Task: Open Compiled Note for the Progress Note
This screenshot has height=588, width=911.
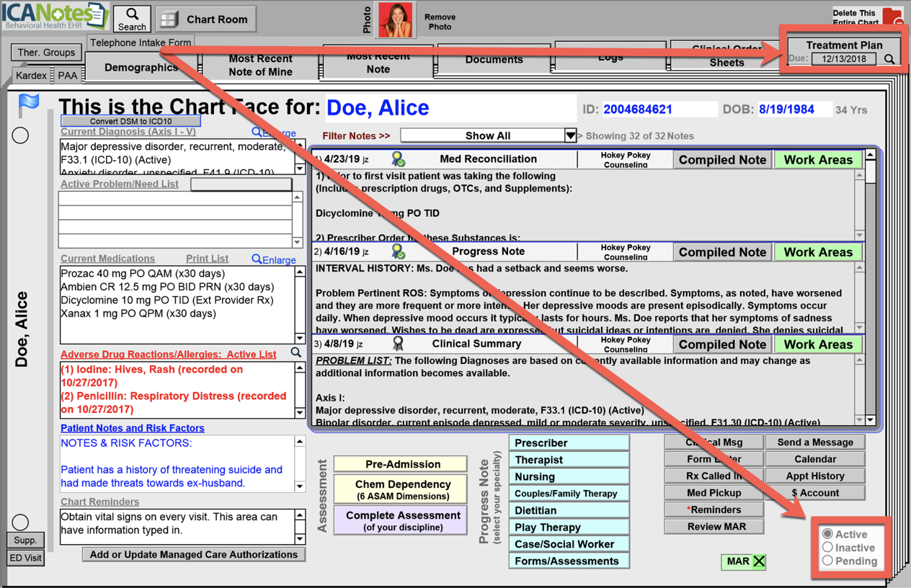Action: [x=722, y=252]
